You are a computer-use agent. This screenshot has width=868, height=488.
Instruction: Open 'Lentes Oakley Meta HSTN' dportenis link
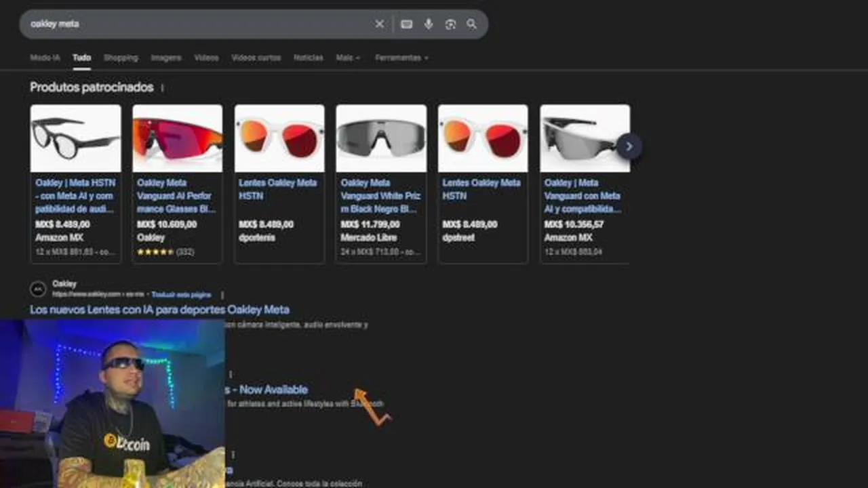click(x=278, y=189)
